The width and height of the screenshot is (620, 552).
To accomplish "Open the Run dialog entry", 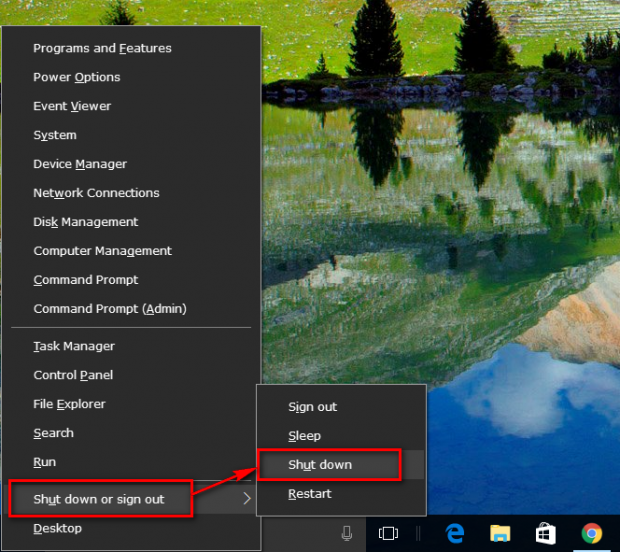I will coord(131,462).
